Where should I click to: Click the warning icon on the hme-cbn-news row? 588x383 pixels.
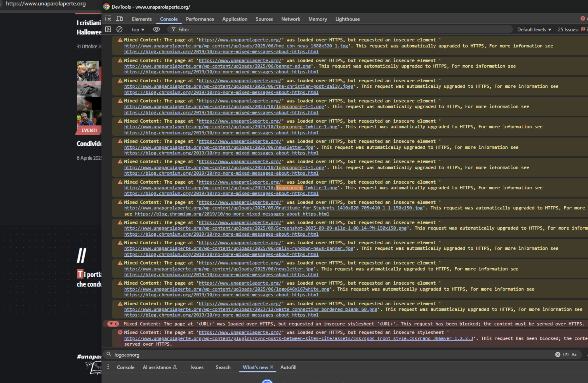coord(120,40)
